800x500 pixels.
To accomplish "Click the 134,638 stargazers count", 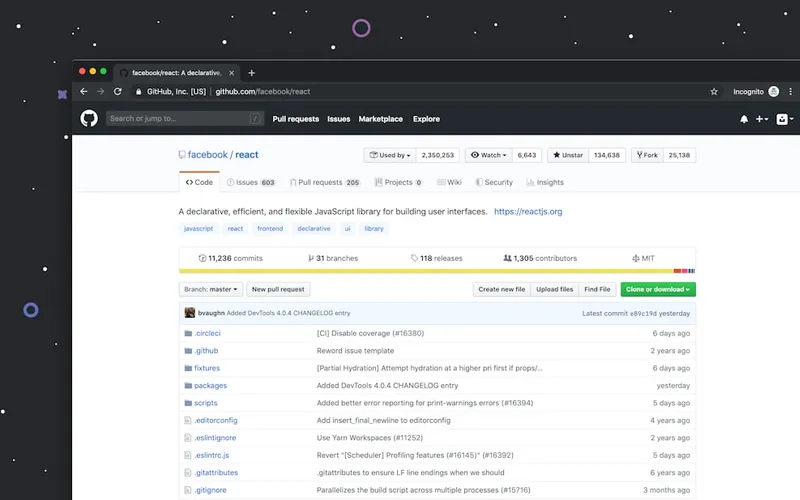I will 607,155.
